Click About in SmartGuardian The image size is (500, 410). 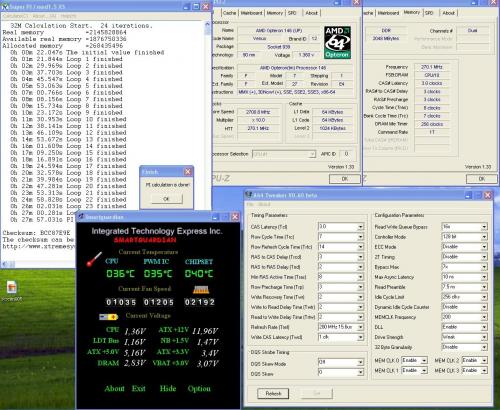[x=114, y=388]
